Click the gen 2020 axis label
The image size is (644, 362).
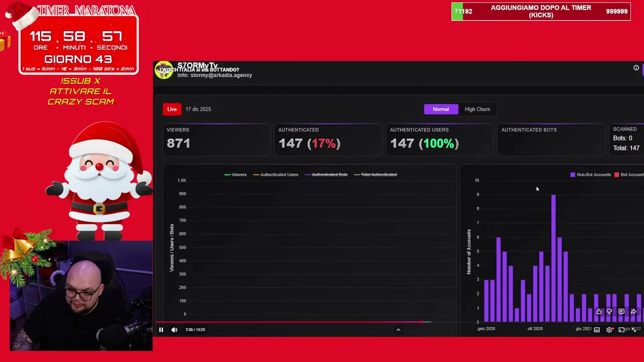click(486, 329)
